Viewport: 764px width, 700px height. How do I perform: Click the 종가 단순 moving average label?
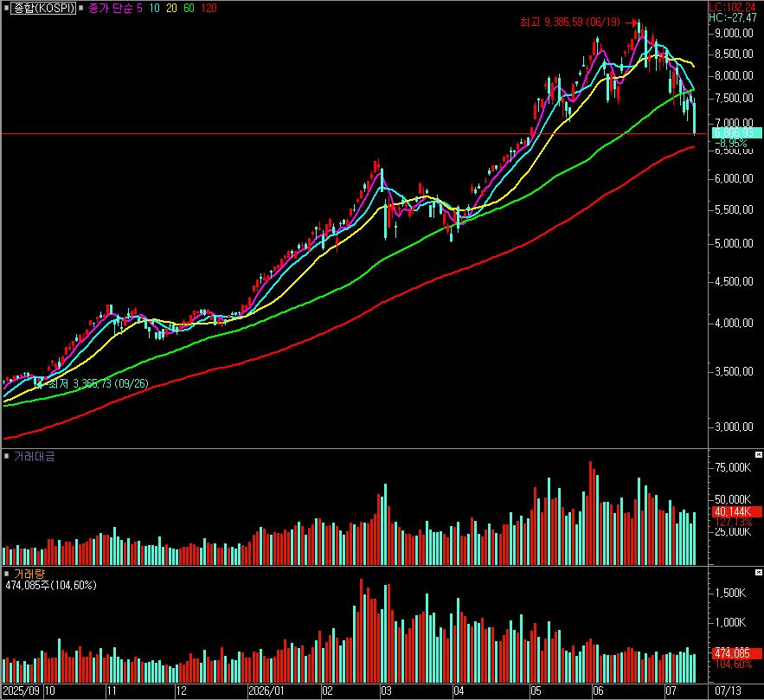(111, 9)
